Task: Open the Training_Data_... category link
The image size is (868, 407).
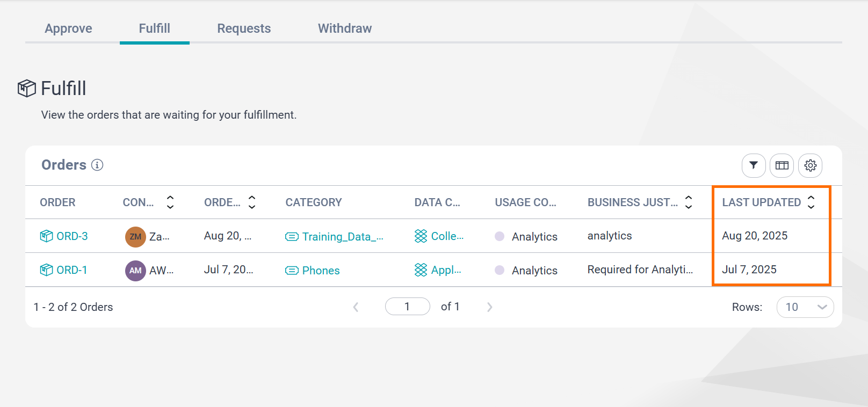Action: coord(343,237)
